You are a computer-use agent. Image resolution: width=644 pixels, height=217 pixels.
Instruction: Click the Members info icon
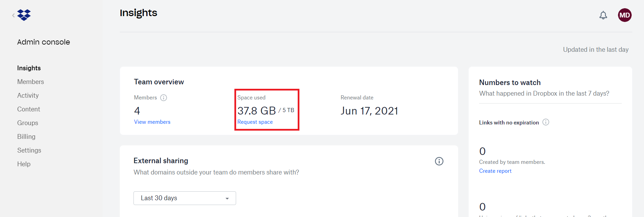click(x=164, y=98)
